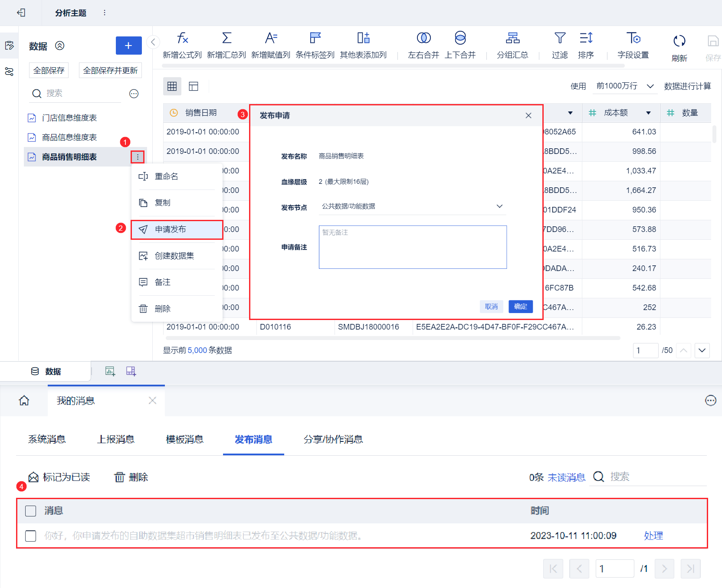The width and height of the screenshot is (722, 588).
Task: Click the collapse arrow icon beside 数据 heading
Action: point(60,46)
